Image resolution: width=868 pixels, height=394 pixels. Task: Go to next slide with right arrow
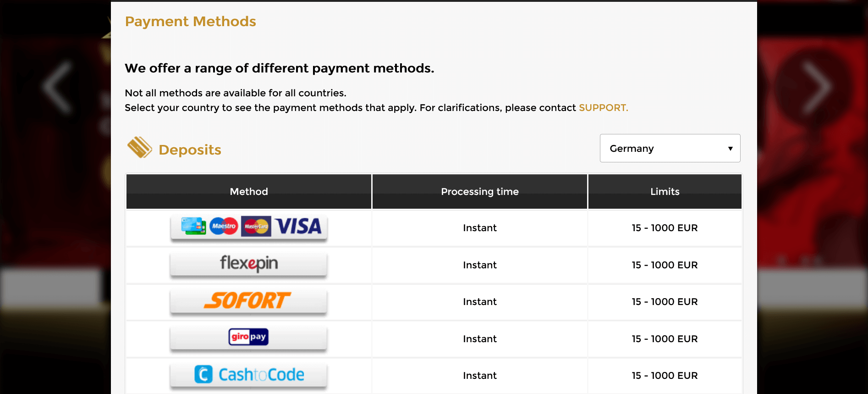pyautogui.click(x=816, y=87)
